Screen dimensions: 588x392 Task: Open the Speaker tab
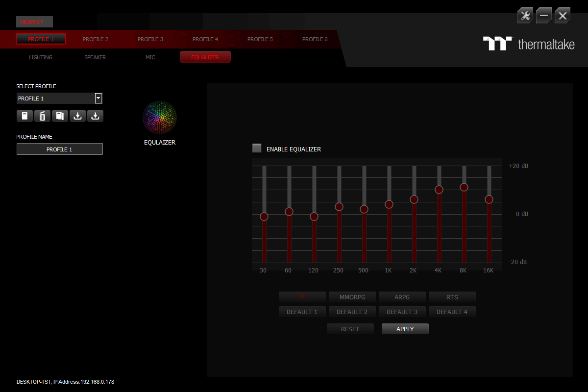[x=95, y=57]
